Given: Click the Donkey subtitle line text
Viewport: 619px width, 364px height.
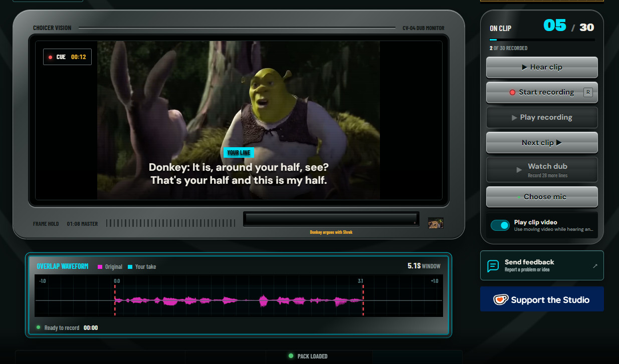Looking at the screenshot, I should 239,173.
